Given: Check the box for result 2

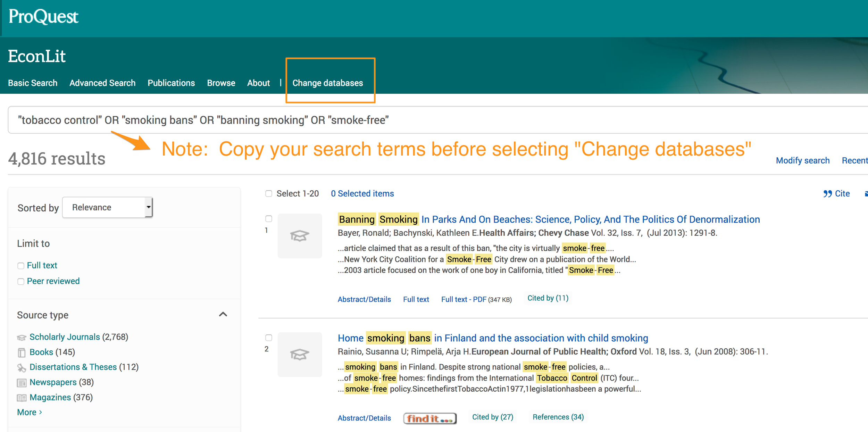Looking at the screenshot, I should 269,337.
